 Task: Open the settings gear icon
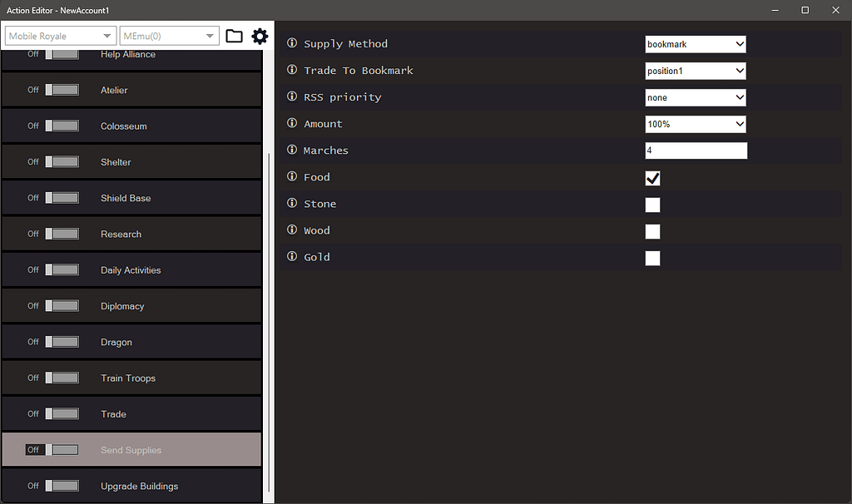pos(260,36)
